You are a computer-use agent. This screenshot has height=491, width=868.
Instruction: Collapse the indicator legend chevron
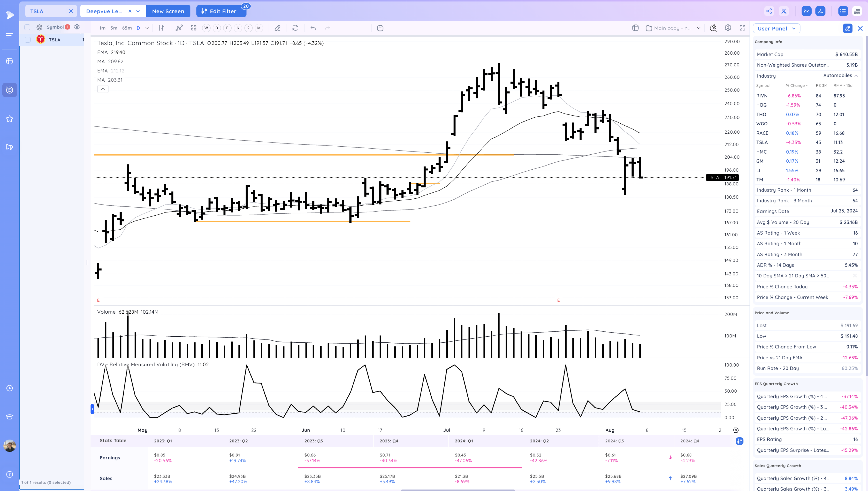click(x=103, y=89)
